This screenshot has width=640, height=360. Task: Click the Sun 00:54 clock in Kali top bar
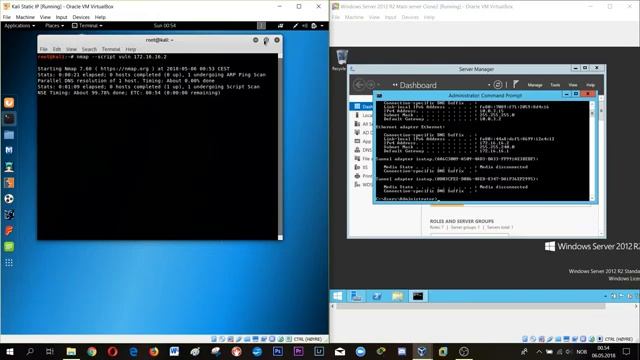click(x=164, y=25)
